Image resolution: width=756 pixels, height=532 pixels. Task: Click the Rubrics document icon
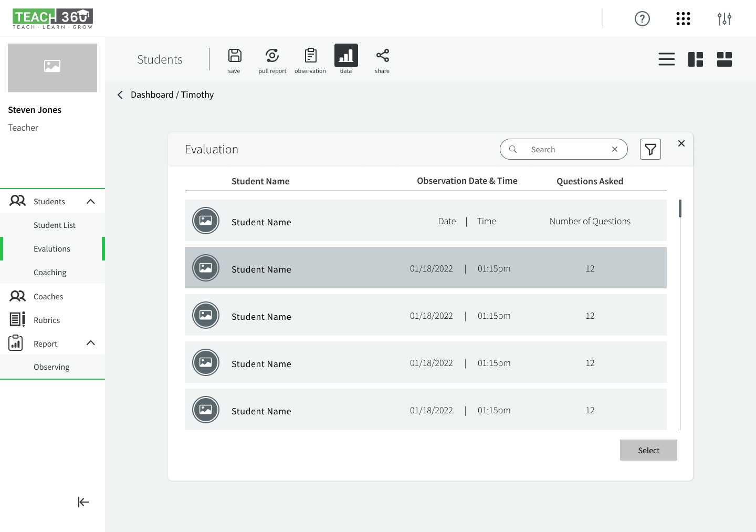click(17, 319)
